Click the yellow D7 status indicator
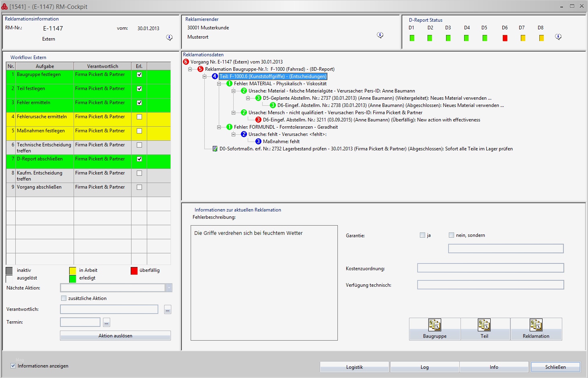The height and width of the screenshot is (378, 588). 523,38
